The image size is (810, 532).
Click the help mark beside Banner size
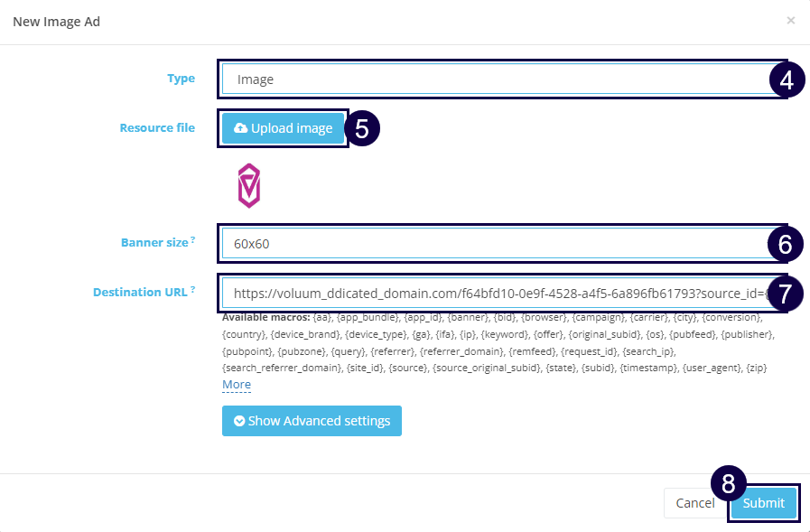pyautogui.click(x=193, y=240)
